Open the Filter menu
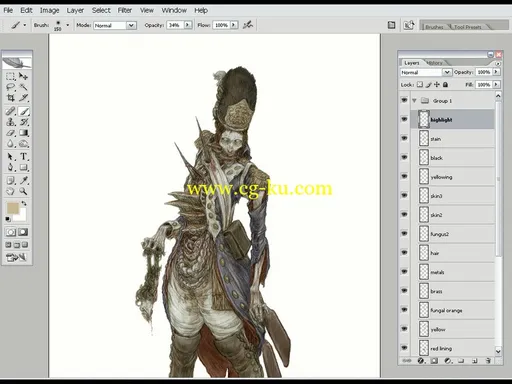Screen dimensions: 512x384 [x=125, y=11]
